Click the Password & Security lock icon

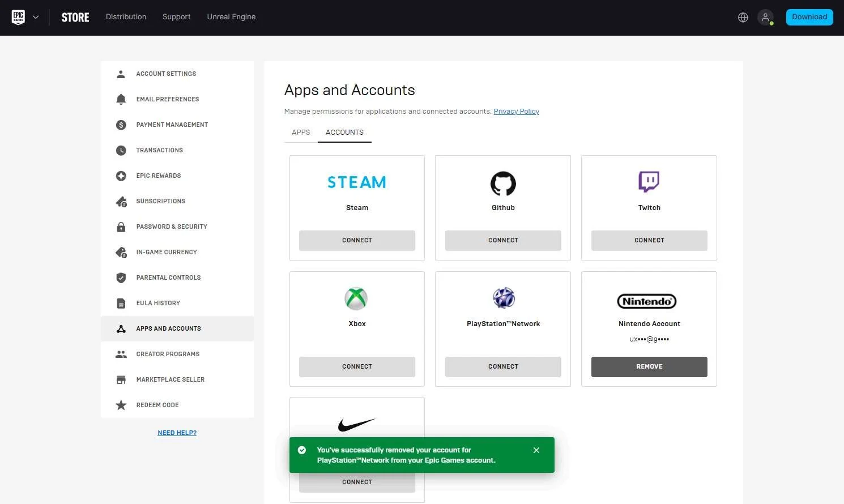[x=121, y=227]
